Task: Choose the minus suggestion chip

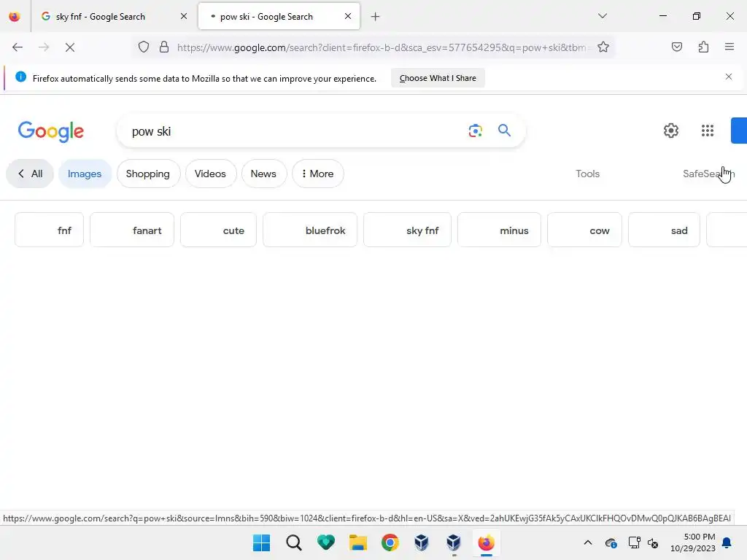Action: [x=499, y=230]
